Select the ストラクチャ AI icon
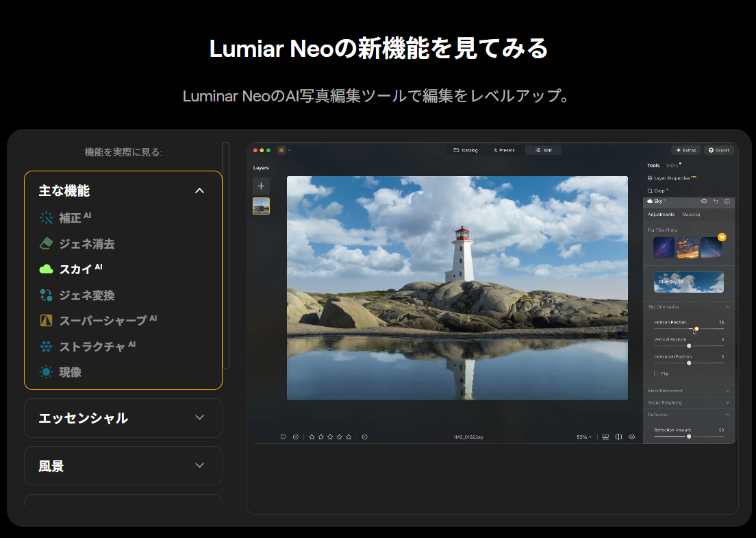756x538 pixels. click(46, 347)
